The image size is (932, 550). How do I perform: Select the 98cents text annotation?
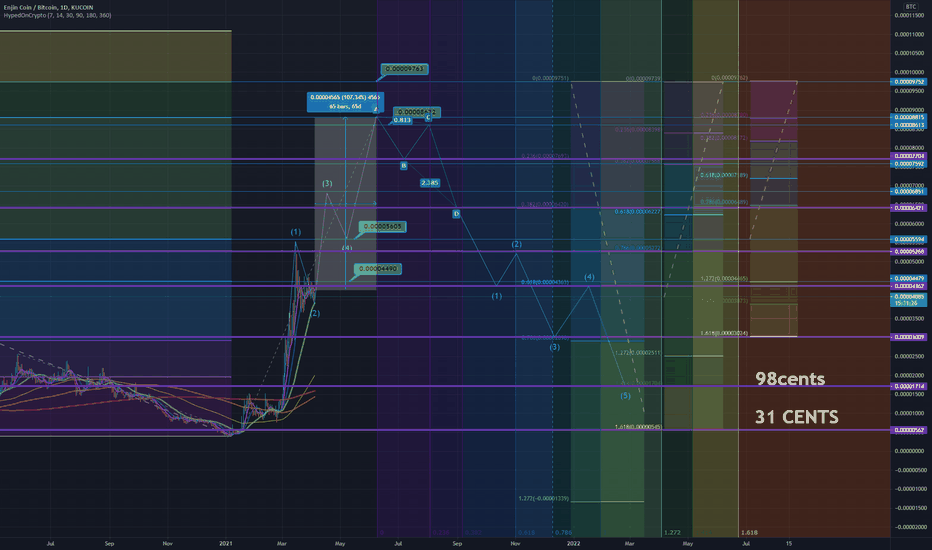pyautogui.click(x=790, y=379)
